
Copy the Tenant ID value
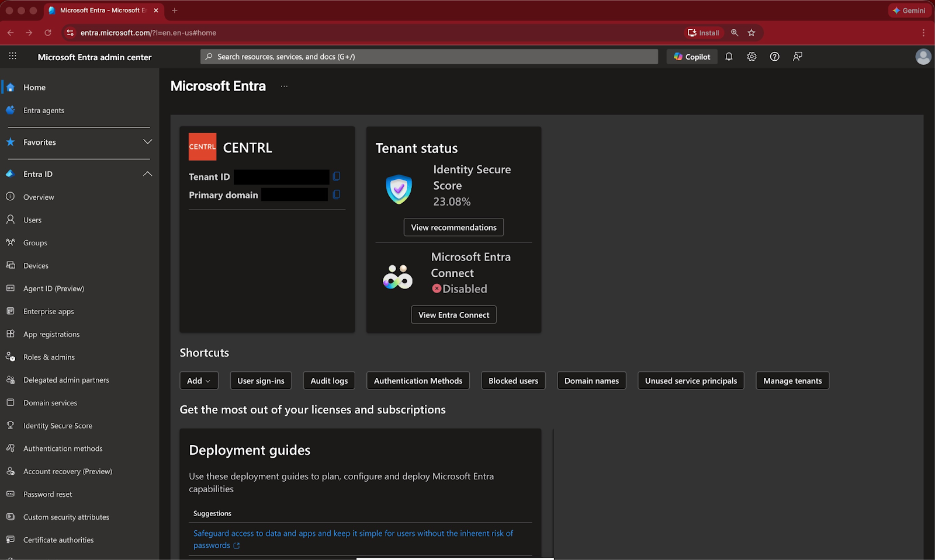[337, 176]
